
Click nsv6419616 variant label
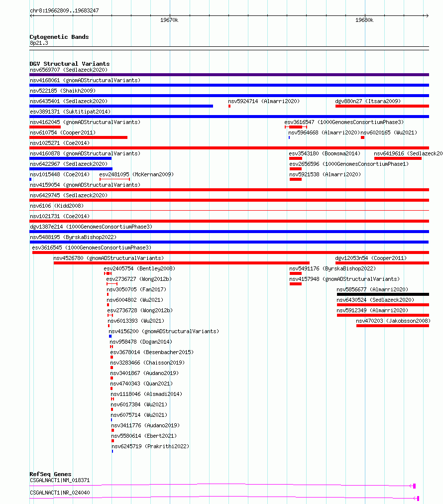click(x=408, y=154)
